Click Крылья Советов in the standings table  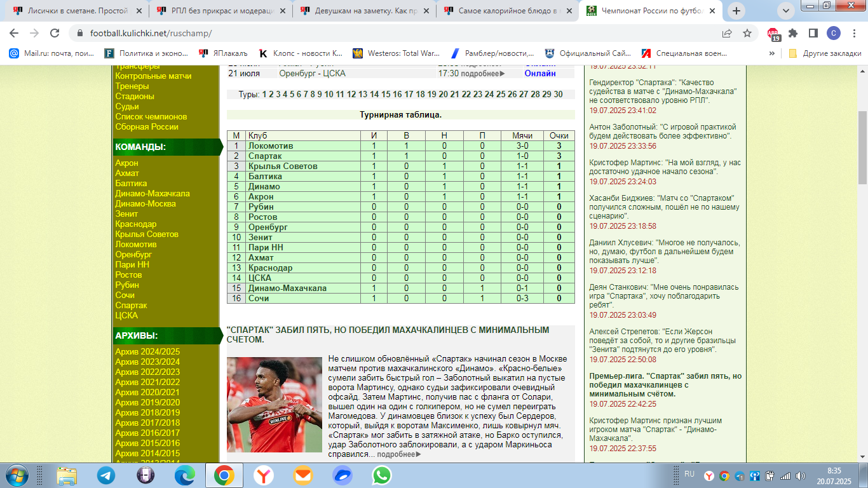pos(283,166)
